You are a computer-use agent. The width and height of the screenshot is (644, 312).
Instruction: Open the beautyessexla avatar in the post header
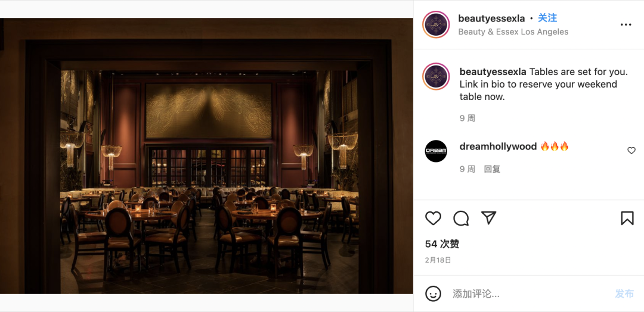click(436, 24)
